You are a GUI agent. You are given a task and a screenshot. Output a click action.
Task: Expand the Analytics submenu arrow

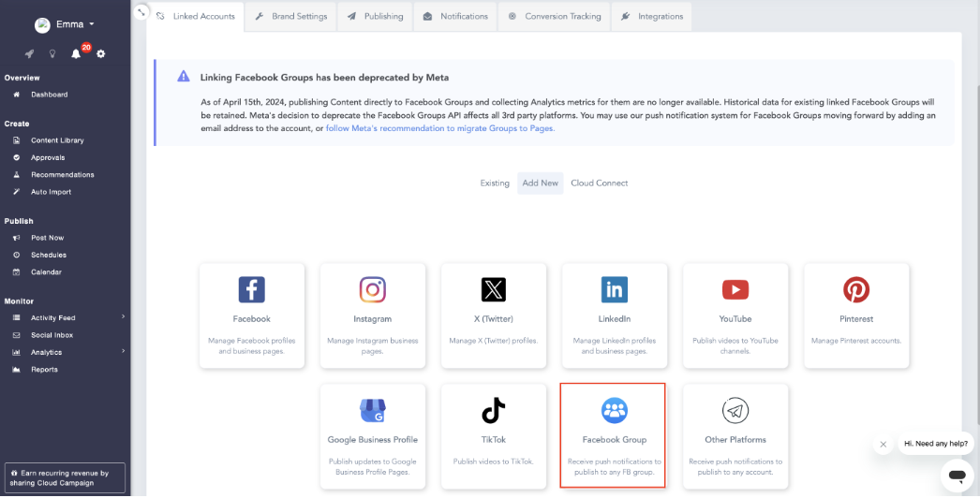click(x=123, y=352)
